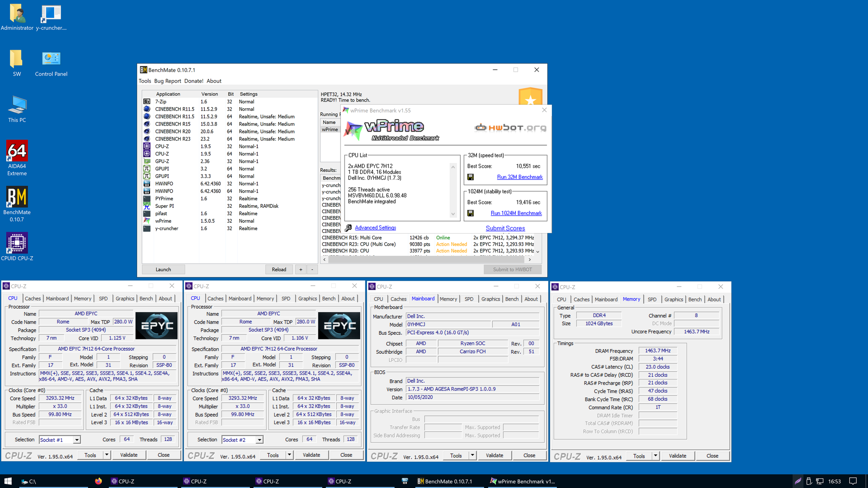
Task: Click horizontal scrollbar in BenchMate results
Action: point(426,259)
